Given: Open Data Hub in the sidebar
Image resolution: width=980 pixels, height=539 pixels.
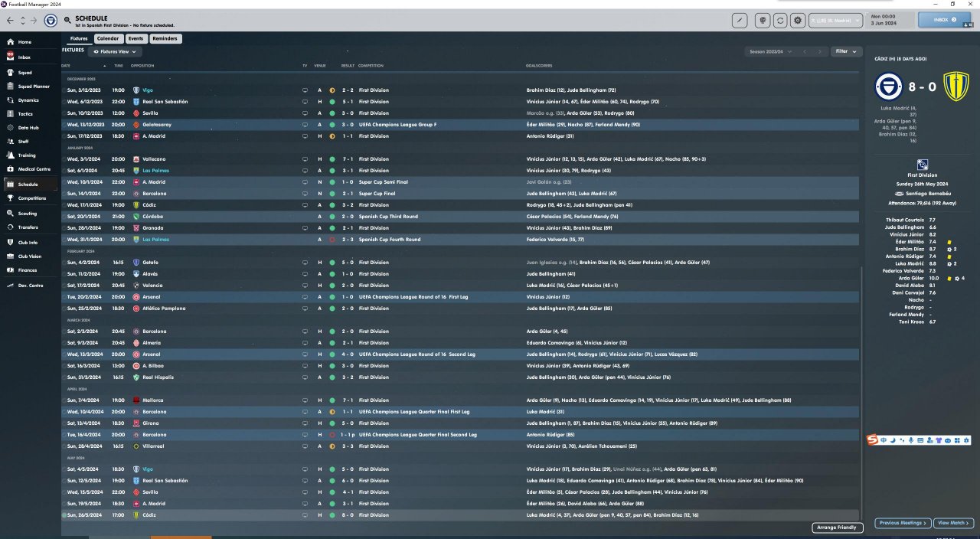Looking at the screenshot, I should pos(28,127).
